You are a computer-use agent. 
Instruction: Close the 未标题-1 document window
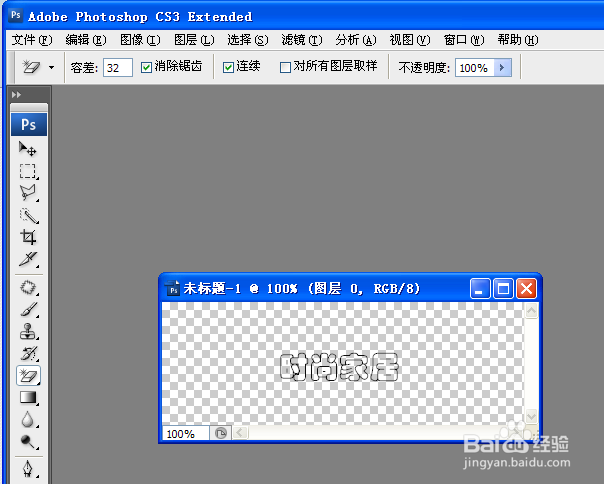pyautogui.click(x=526, y=289)
